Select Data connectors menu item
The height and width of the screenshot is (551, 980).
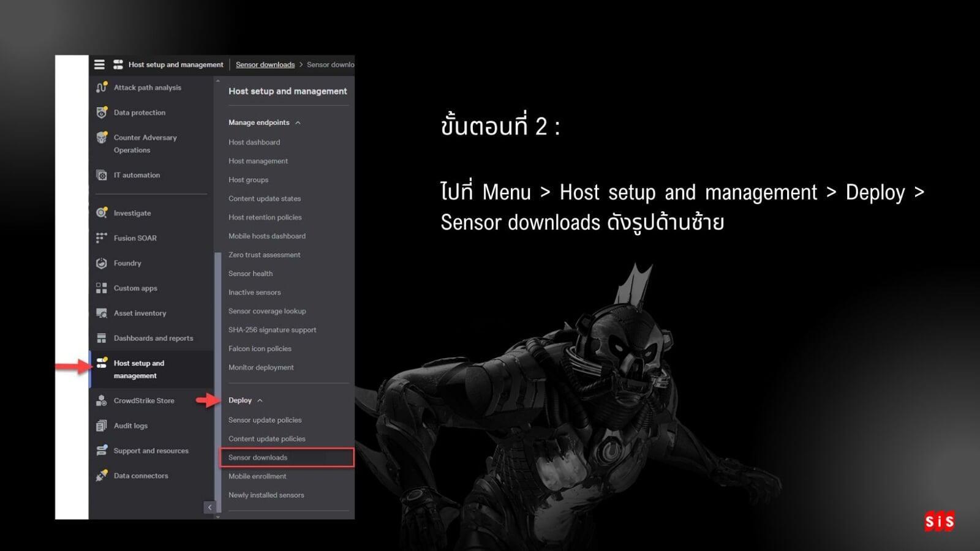click(x=141, y=476)
